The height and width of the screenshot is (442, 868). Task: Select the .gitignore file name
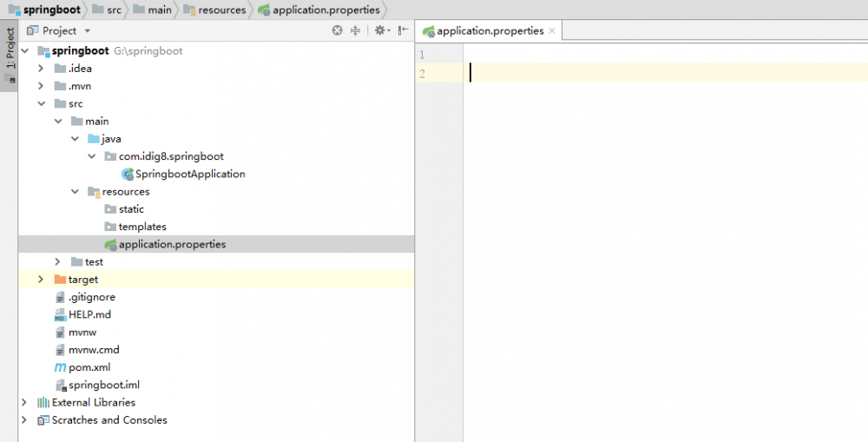click(x=92, y=298)
